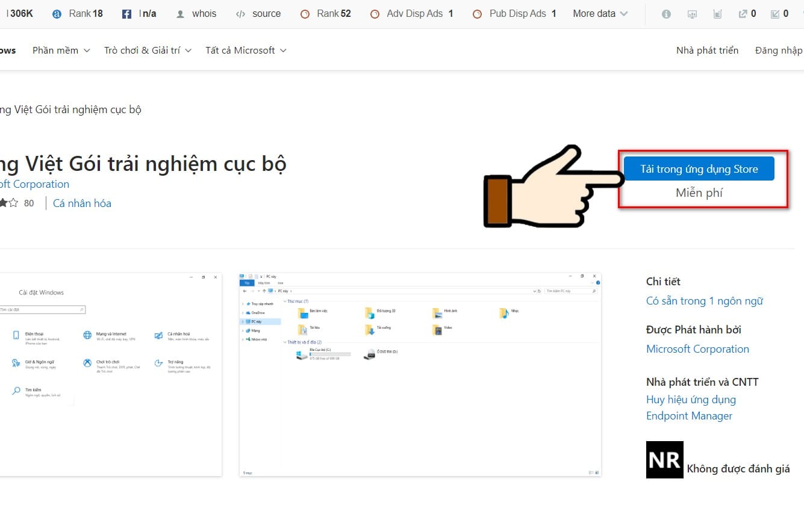The image size is (804, 532).
Task: Click the internal links arrow icon
Action: tap(775, 14)
